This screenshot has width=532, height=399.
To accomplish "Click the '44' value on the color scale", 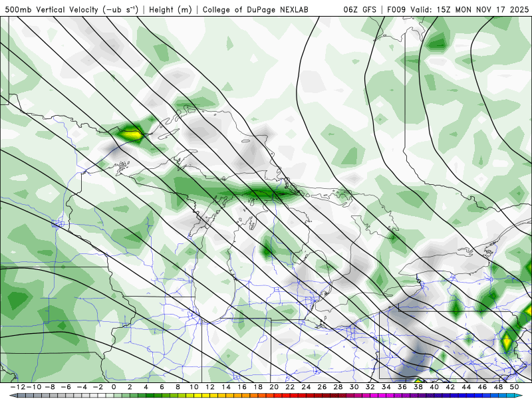I will coord(466,387).
